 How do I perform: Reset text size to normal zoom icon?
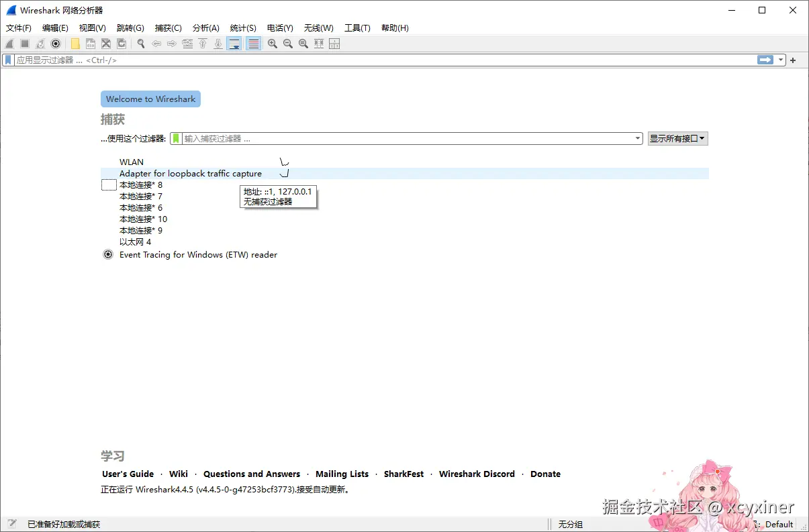point(303,44)
